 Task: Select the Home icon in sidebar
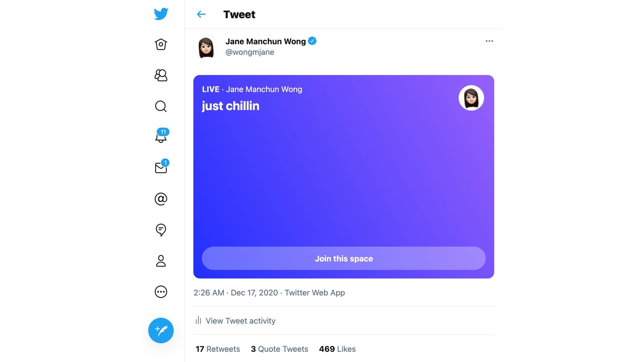click(x=160, y=45)
